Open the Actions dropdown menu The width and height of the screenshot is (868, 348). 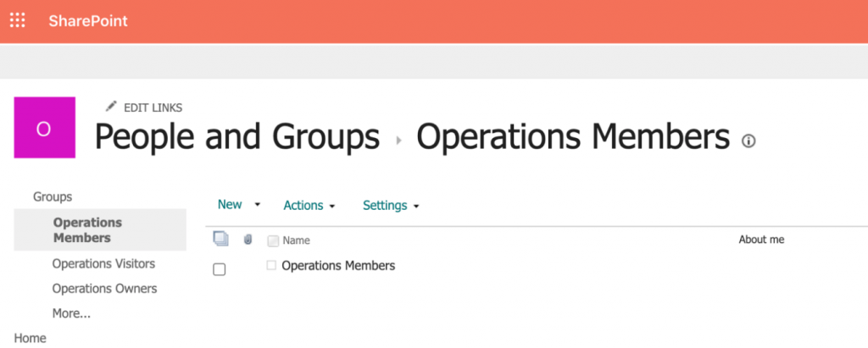tap(309, 205)
